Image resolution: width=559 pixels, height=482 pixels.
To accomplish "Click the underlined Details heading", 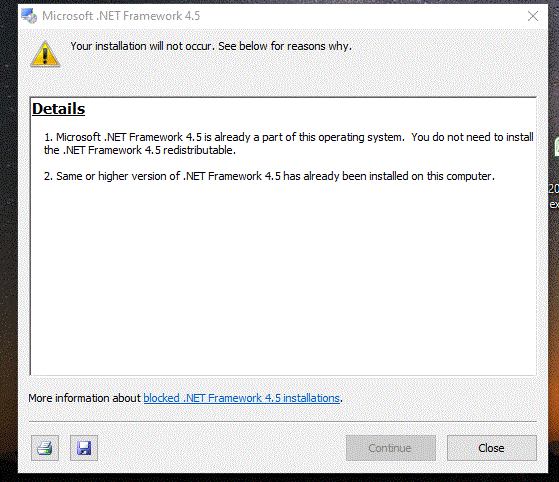I will coord(58,109).
